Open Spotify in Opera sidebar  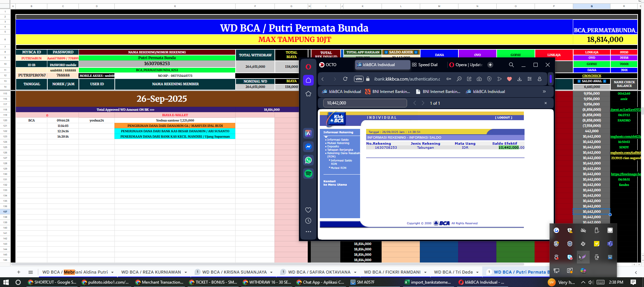(308, 174)
